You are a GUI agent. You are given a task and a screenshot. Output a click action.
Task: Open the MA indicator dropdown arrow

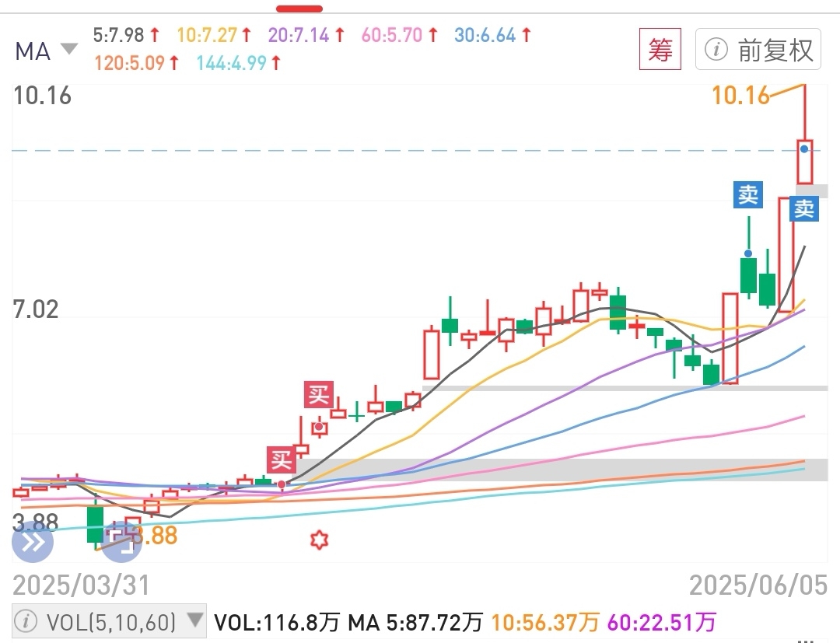tap(69, 49)
